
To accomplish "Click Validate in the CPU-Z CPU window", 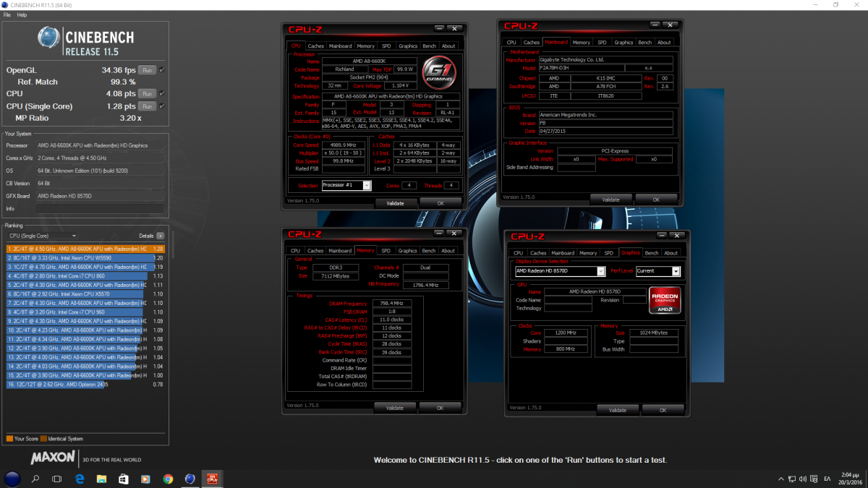I will tap(395, 203).
